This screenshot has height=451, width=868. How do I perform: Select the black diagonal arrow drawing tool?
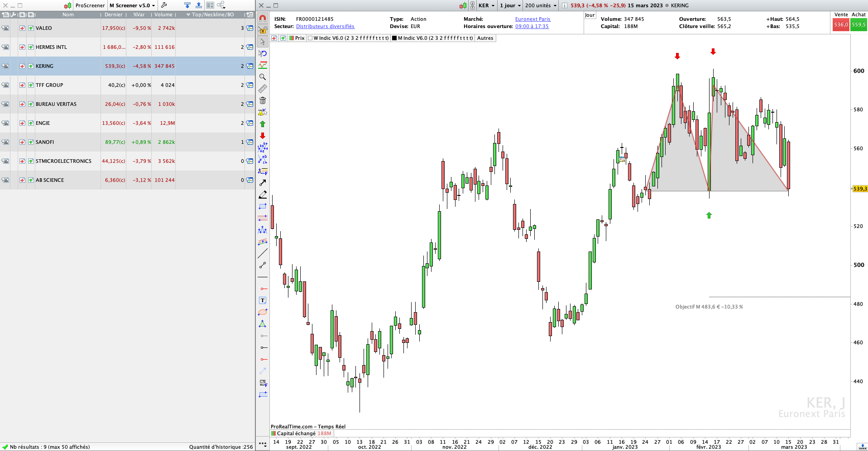[263, 183]
